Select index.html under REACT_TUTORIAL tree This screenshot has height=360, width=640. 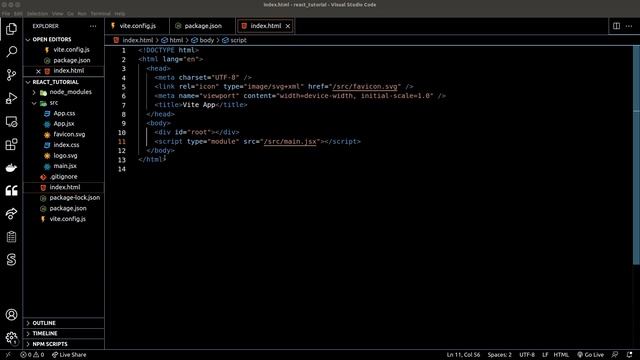tap(64, 187)
